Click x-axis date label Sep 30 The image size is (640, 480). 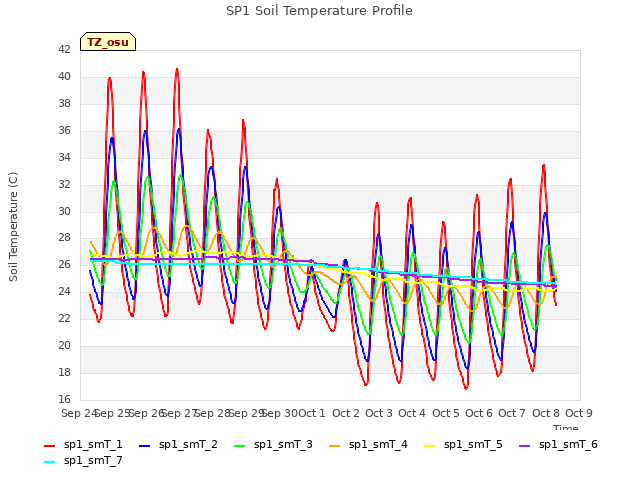[280, 413]
